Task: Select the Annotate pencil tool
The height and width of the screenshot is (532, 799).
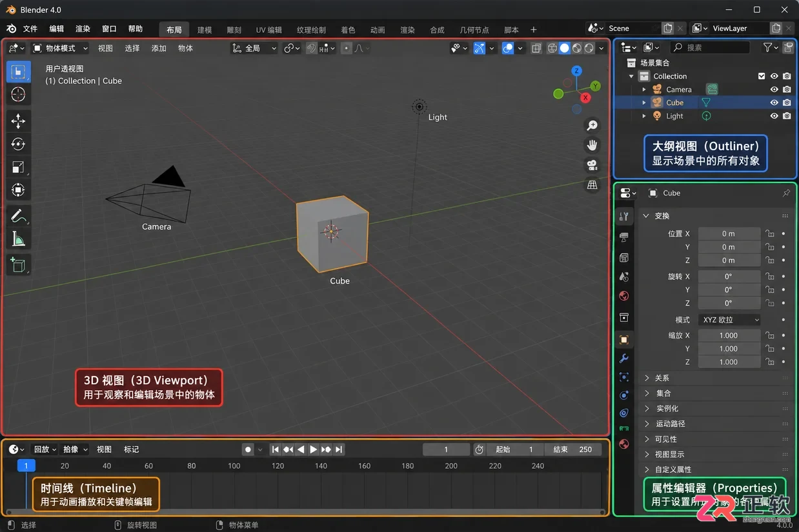Action: 18,217
